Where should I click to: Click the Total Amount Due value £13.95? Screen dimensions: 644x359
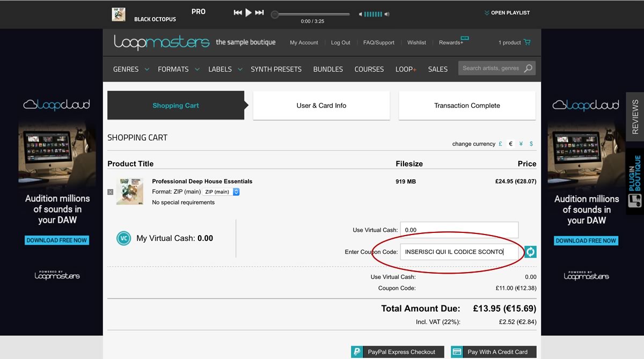click(504, 309)
